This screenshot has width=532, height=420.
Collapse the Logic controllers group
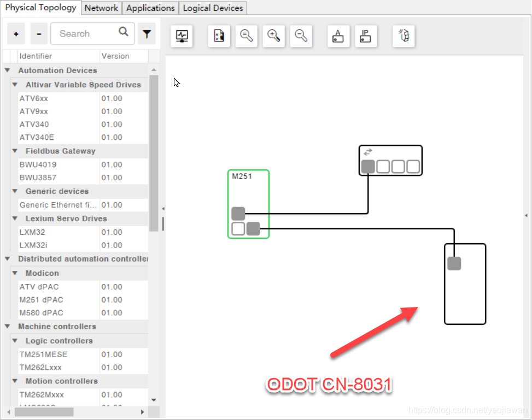pyautogui.click(x=15, y=341)
